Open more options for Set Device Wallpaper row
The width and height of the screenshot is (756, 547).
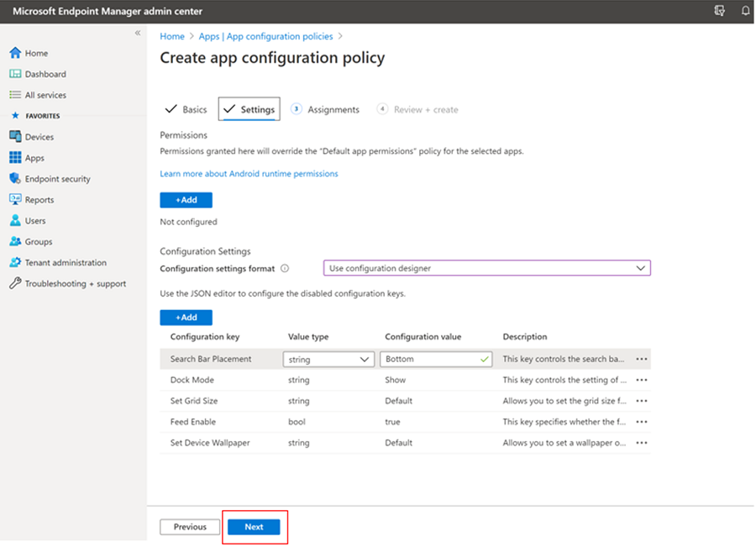[641, 443]
